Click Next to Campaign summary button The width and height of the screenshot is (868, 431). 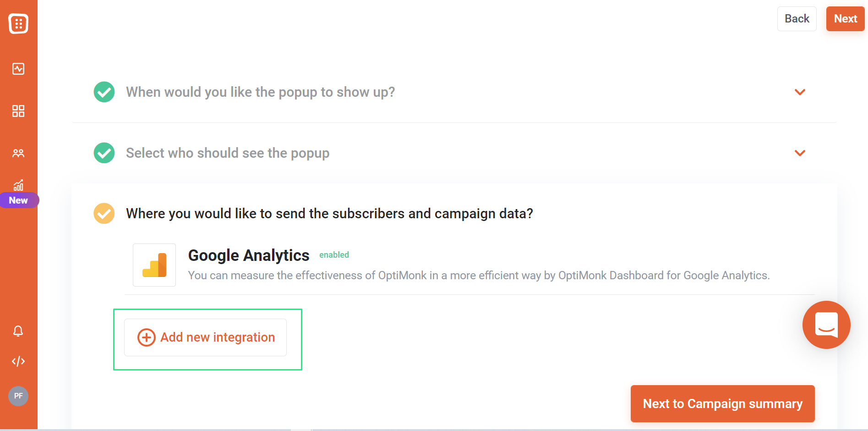tap(723, 403)
